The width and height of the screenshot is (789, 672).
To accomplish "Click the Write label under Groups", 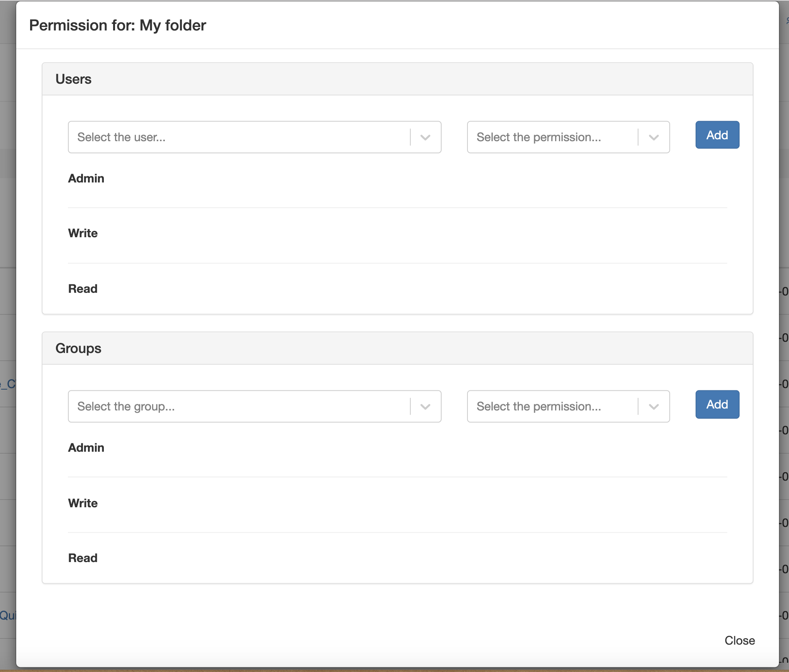I will coord(83,503).
